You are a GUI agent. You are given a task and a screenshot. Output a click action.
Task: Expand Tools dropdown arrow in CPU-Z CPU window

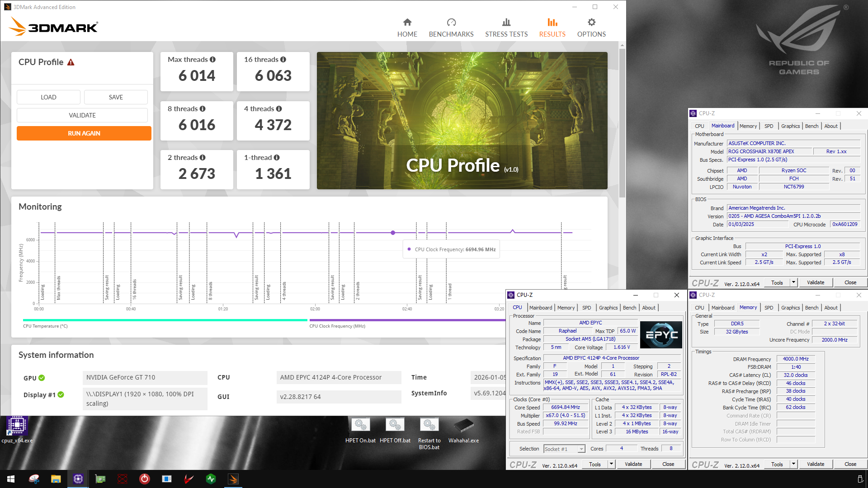click(611, 464)
